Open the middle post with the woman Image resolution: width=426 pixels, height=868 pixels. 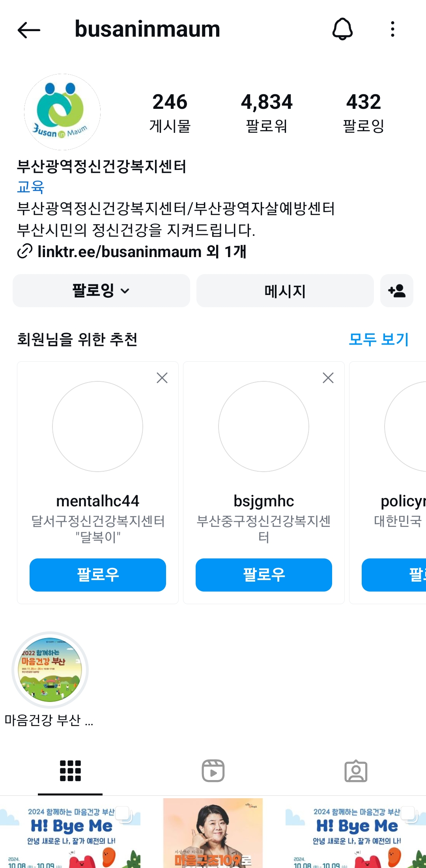(213, 833)
